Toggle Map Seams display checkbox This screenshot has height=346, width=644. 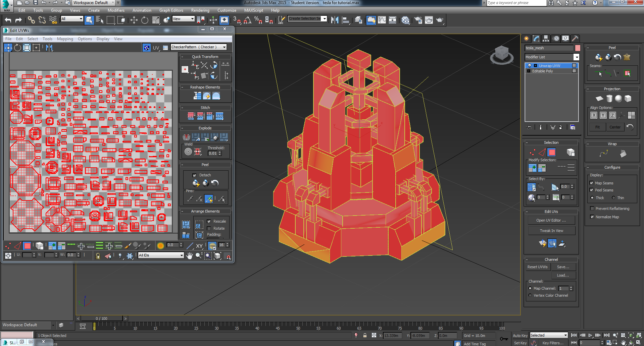(x=592, y=183)
